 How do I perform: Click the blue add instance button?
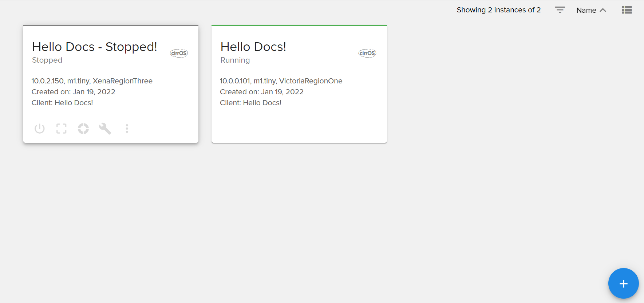point(623,283)
